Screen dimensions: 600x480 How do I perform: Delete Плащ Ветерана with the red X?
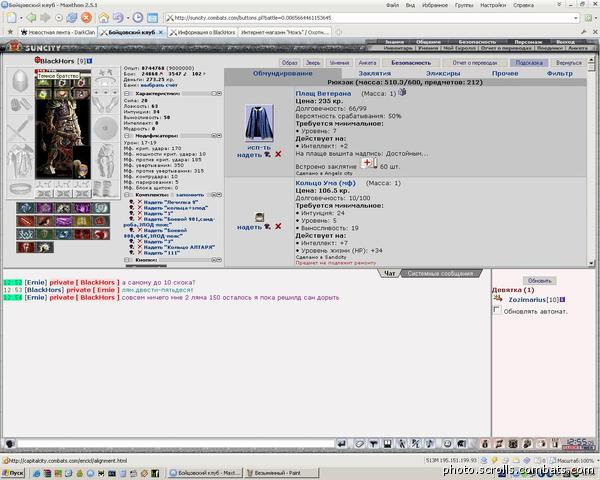278,154
